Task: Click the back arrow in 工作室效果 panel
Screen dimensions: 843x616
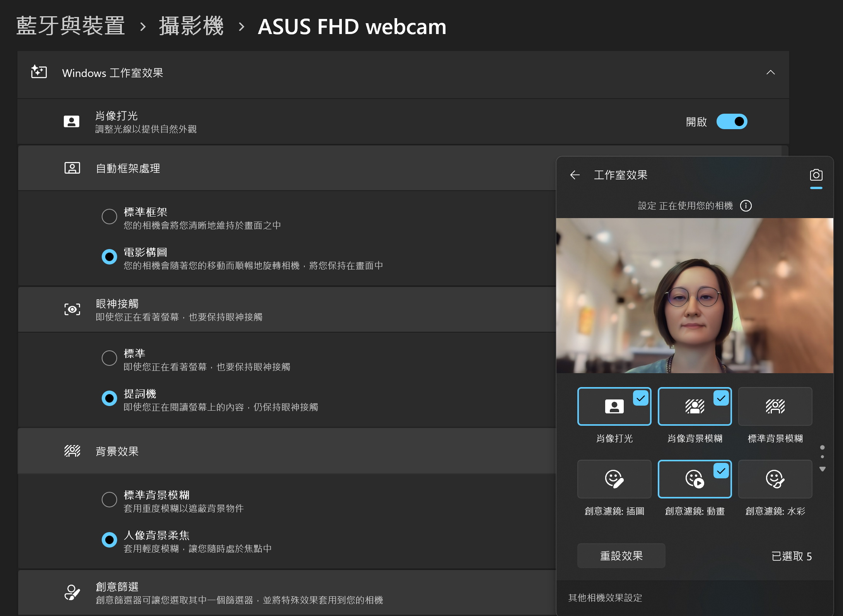Action: pyautogui.click(x=575, y=175)
